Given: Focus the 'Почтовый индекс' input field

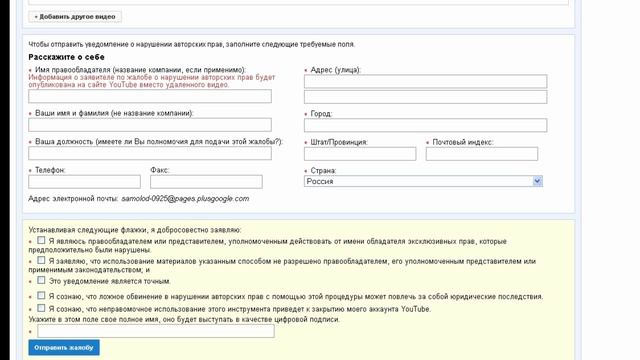Looking at the screenshot, I should (x=482, y=154).
